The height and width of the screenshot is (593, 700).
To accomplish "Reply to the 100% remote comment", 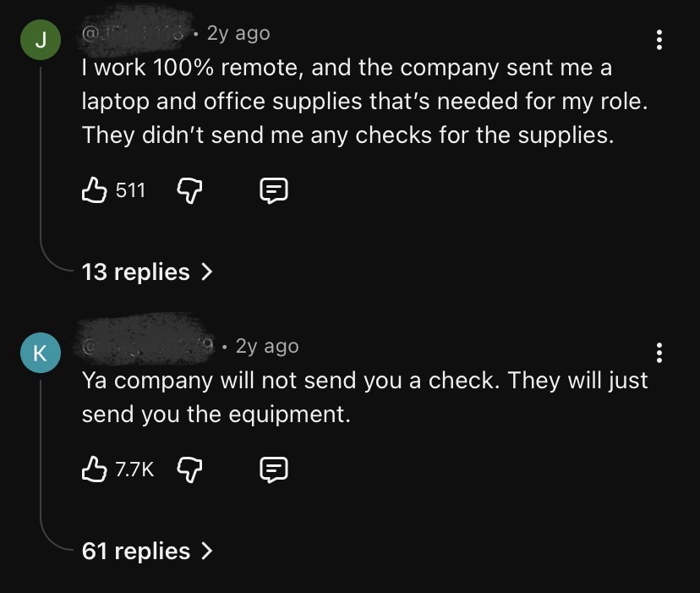I will [x=271, y=191].
